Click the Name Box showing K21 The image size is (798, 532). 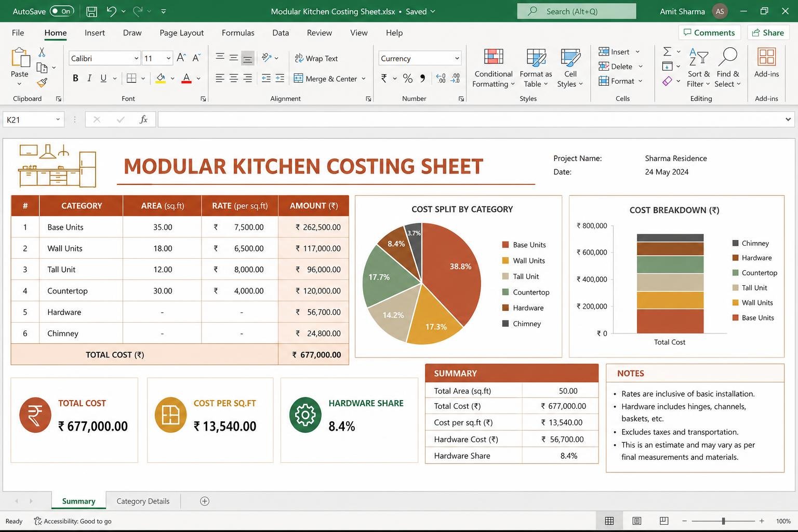[x=33, y=119]
